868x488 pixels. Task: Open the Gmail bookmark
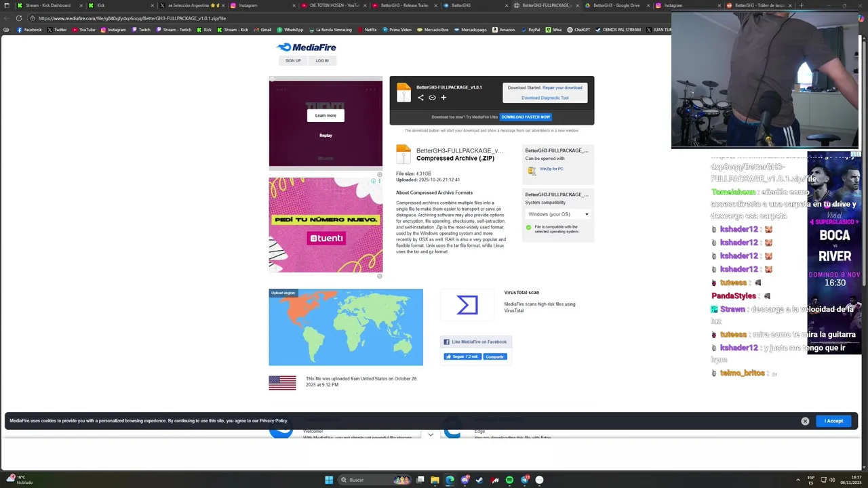[x=262, y=30]
